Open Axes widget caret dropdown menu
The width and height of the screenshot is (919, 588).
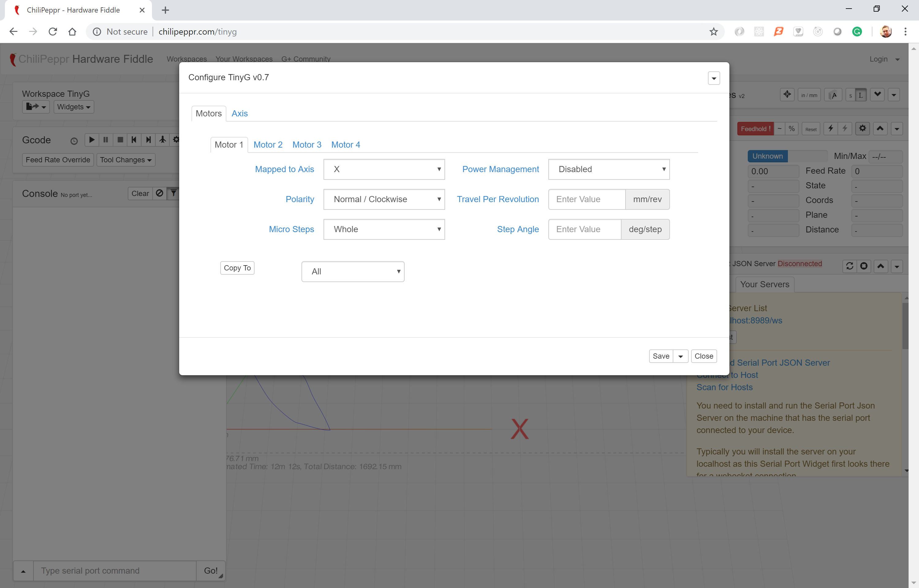(894, 95)
